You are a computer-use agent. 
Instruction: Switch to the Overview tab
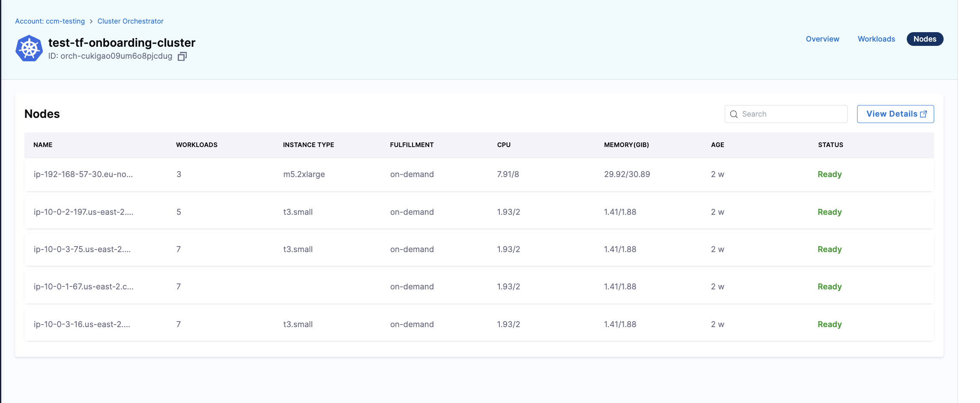tap(822, 39)
